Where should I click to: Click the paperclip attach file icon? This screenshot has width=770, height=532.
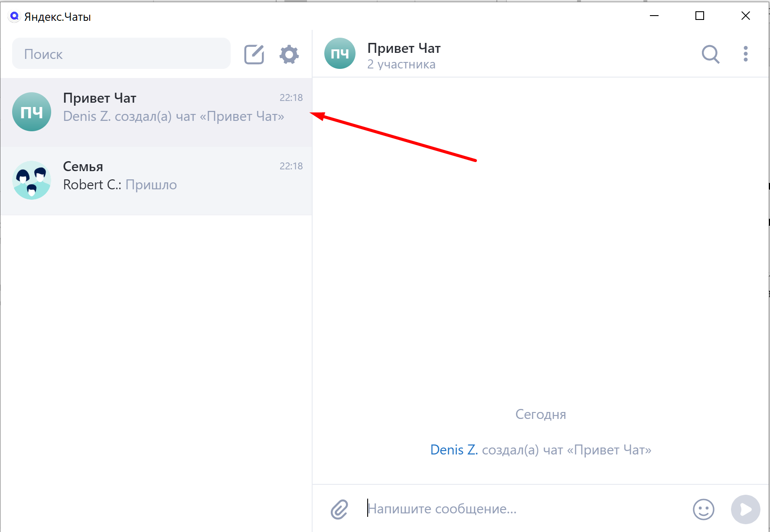(x=339, y=509)
